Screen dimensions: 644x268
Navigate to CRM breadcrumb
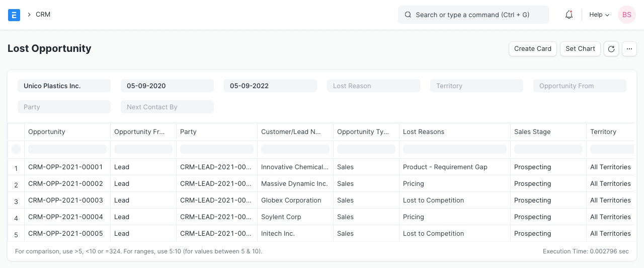click(43, 15)
